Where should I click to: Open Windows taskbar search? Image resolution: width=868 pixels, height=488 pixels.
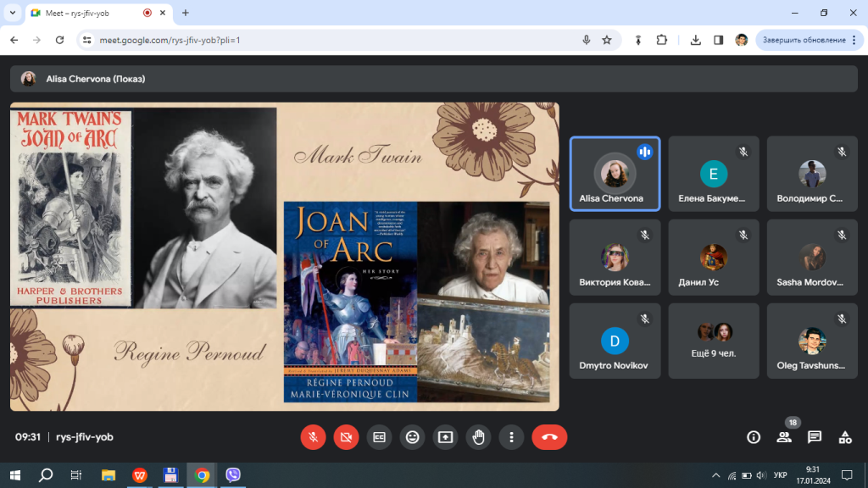(46, 475)
